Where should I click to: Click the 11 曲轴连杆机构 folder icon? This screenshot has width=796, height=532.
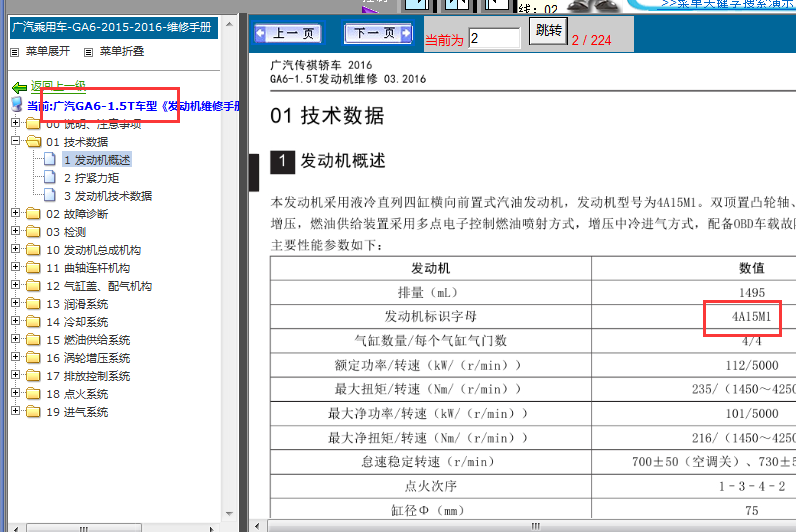[x=33, y=268]
